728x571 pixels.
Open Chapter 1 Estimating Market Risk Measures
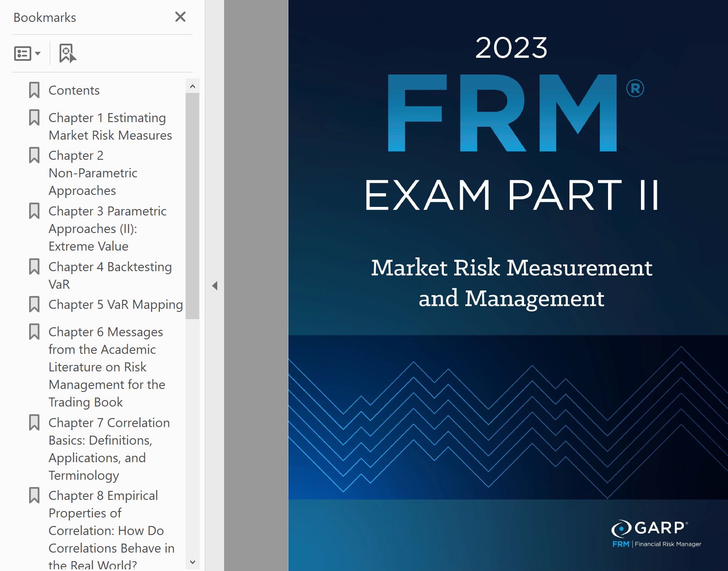coord(110,126)
